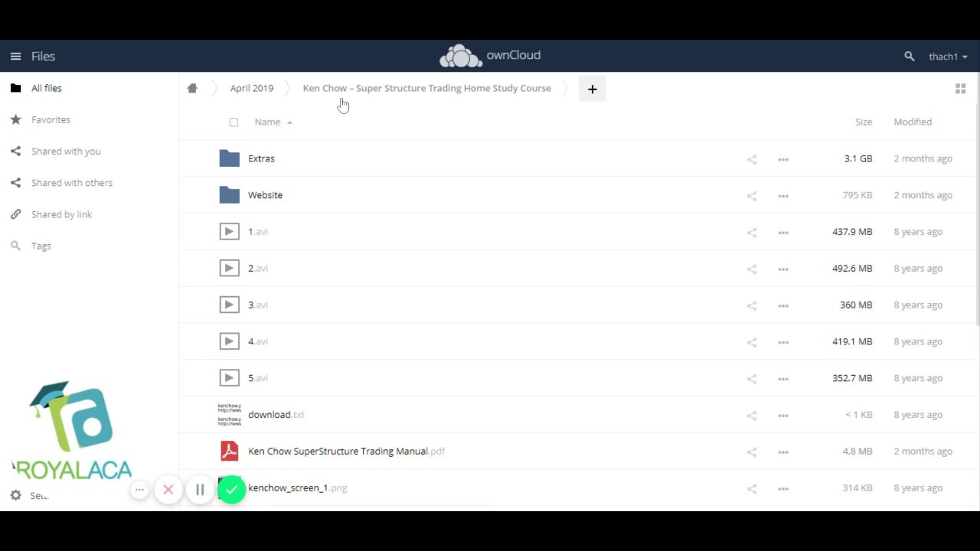Open video file 4.avi
Image resolution: width=980 pixels, height=551 pixels.
tap(258, 341)
